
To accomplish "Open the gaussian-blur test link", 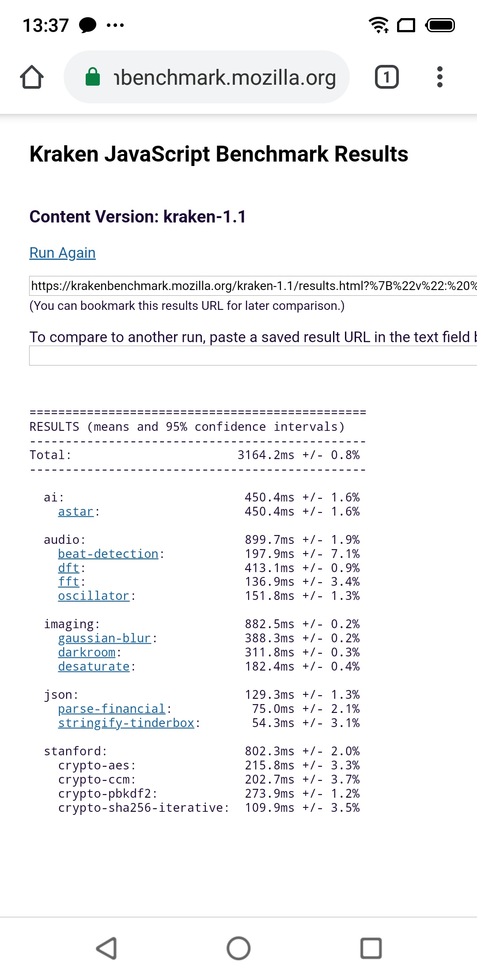I will pos(104,638).
